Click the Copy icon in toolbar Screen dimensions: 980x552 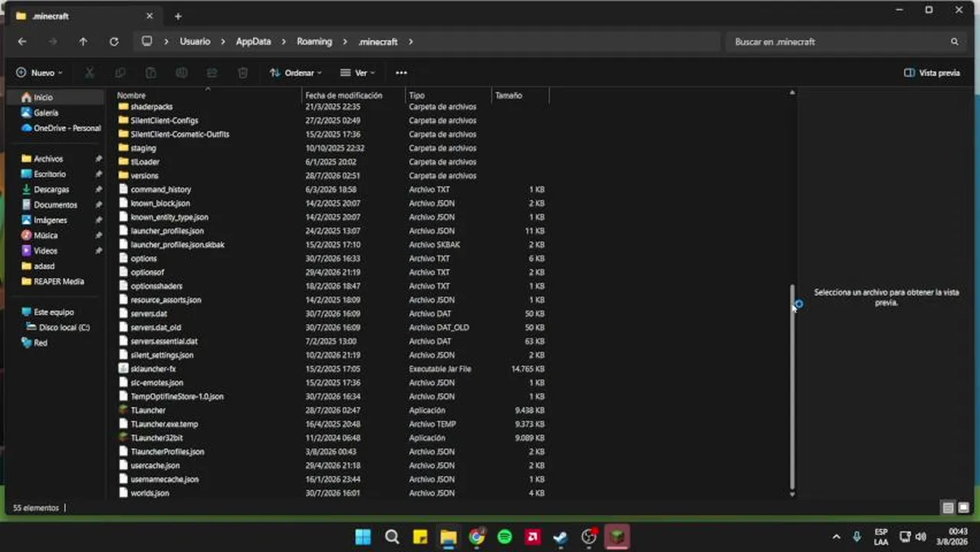pyautogui.click(x=120, y=73)
